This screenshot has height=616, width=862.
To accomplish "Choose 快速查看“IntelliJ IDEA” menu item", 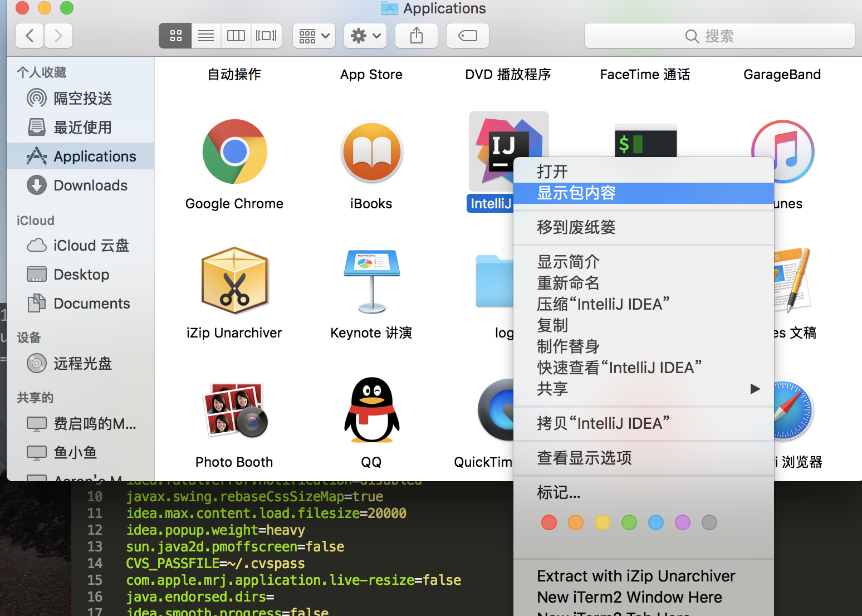I will coord(644,368).
